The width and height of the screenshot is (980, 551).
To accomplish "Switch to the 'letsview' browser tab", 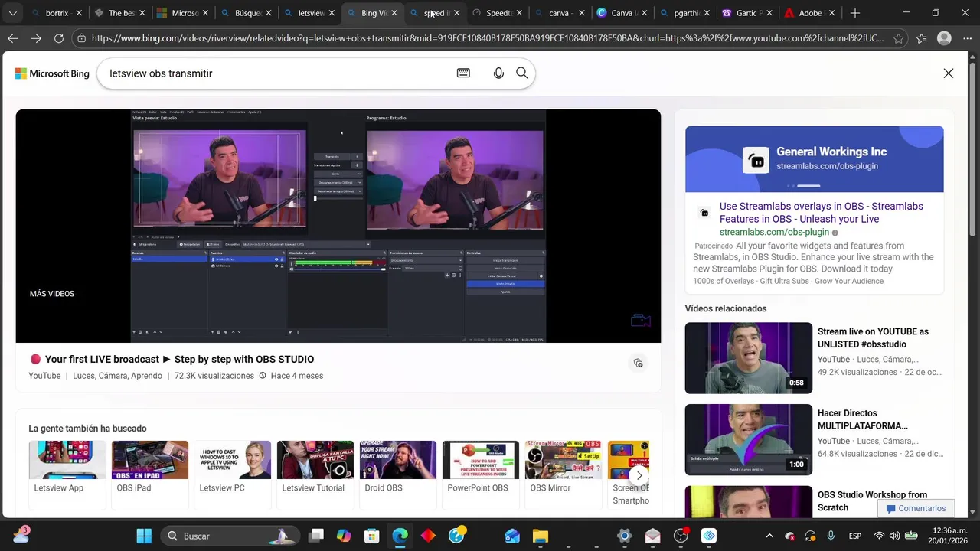I will [x=310, y=13].
